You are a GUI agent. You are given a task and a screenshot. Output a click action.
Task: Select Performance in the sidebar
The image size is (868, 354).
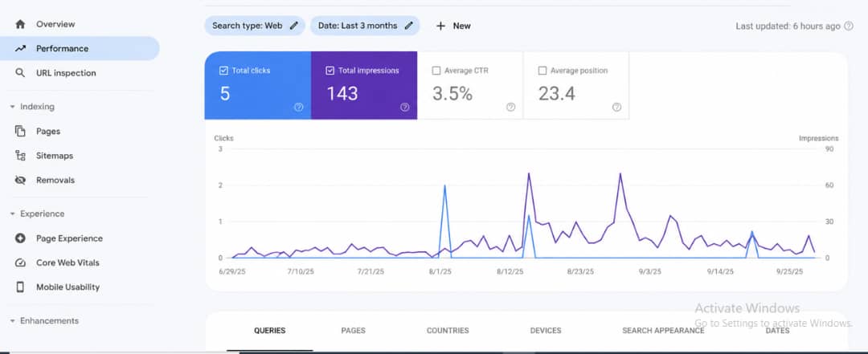tap(80, 49)
